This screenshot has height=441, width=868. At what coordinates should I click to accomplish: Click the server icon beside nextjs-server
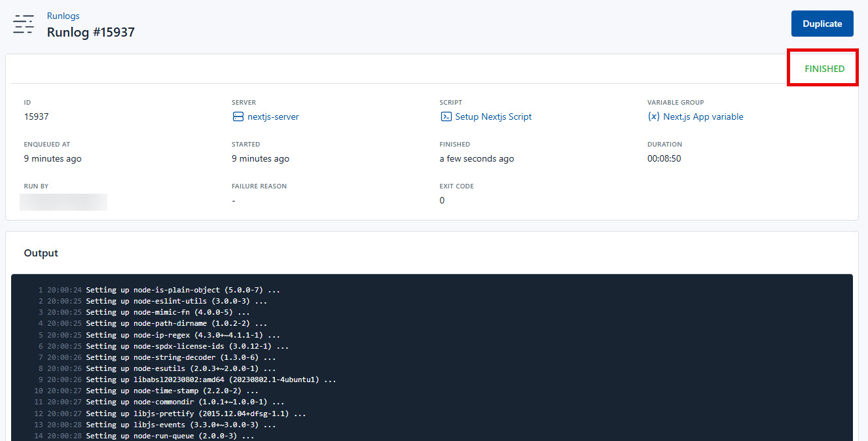pyautogui.click(x=238, y=116)
